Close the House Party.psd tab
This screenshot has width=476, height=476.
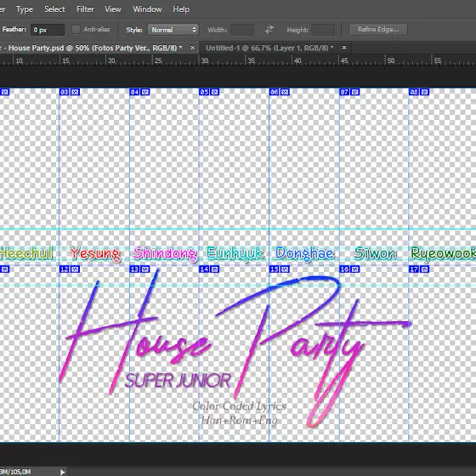tap(192, 48)
